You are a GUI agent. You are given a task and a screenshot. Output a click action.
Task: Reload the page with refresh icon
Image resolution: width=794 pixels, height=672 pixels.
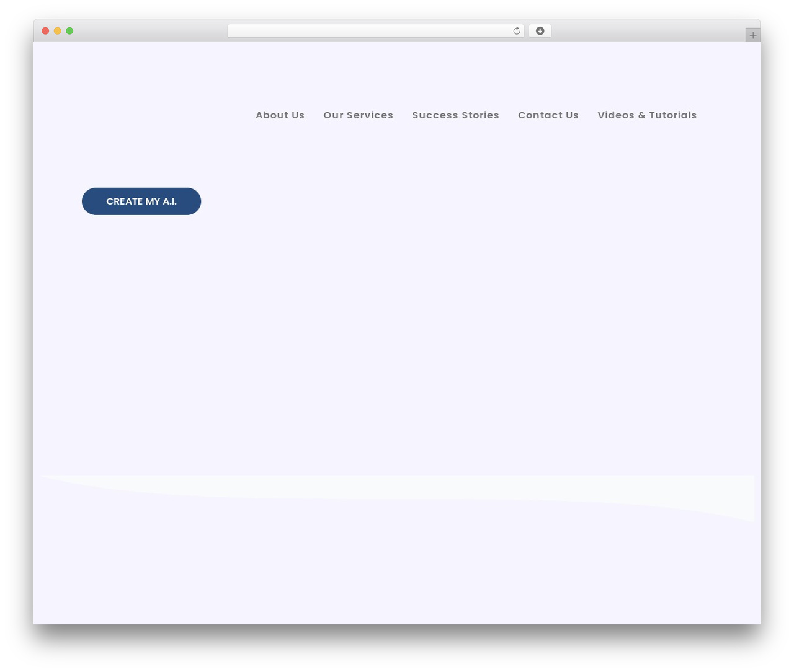click(x=516, y=31)
